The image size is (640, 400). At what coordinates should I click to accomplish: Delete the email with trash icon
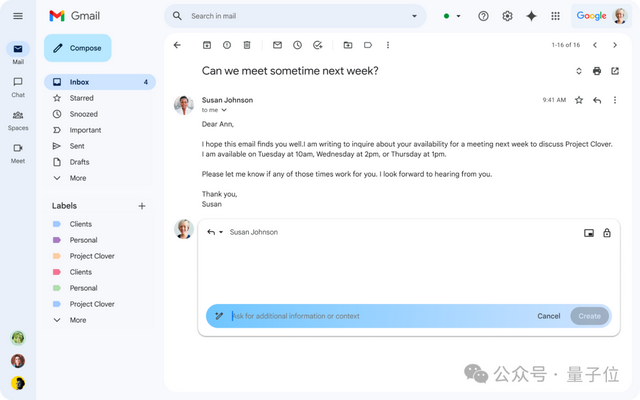[246, 45]
